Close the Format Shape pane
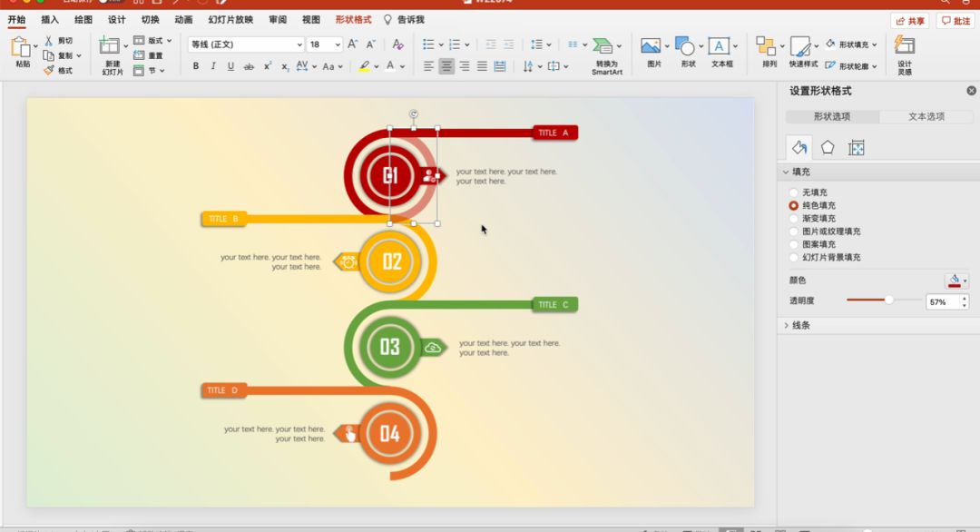980x532 pixels. [x=971, y=91]
